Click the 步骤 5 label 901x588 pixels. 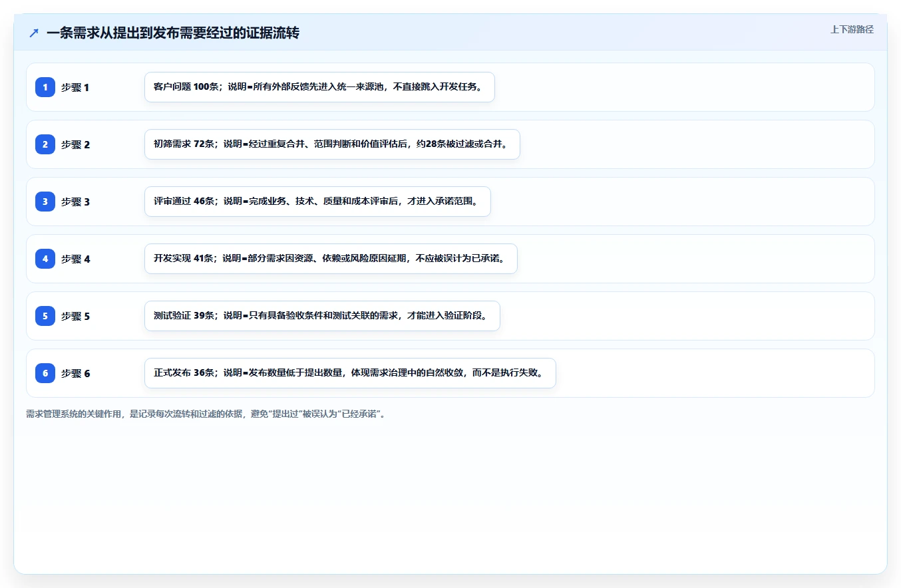coord(75,316)
